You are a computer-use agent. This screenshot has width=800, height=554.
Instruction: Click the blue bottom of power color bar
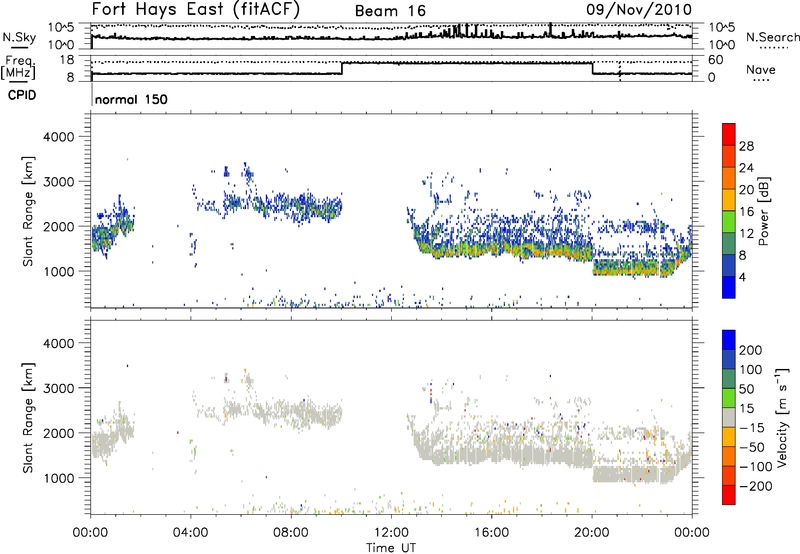[729, 287]
